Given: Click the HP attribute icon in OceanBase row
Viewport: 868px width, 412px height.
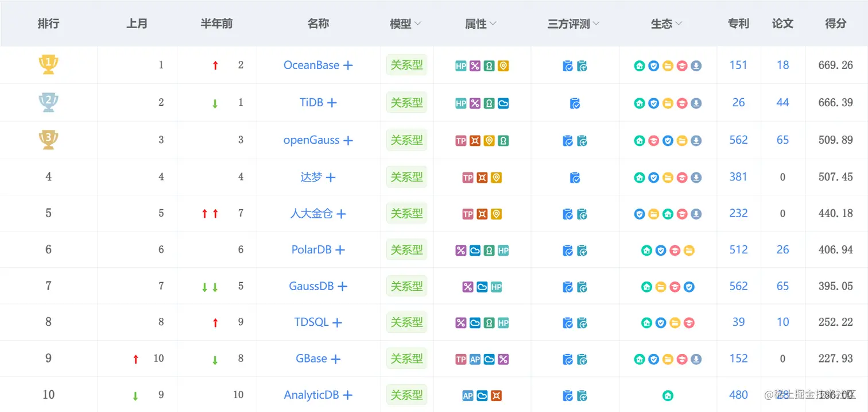Looking at the screenshot, I should pos(460,66).
